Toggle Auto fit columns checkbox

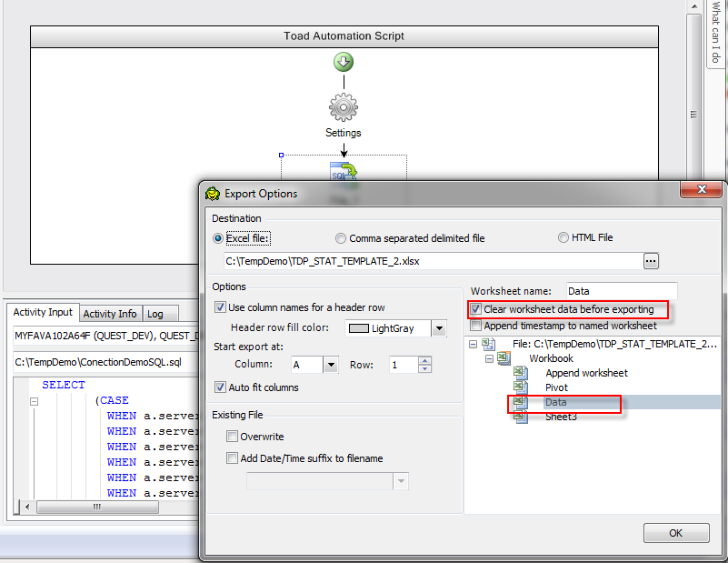(x=220, y=387)
